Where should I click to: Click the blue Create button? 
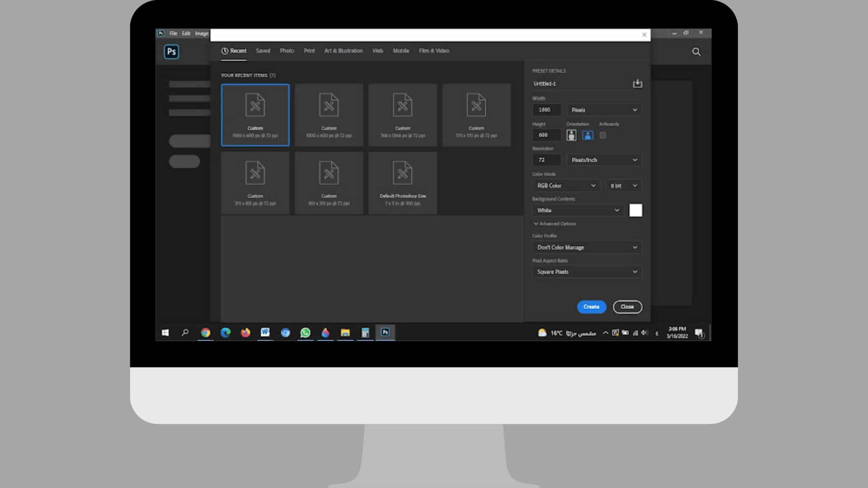pos(591,307)
